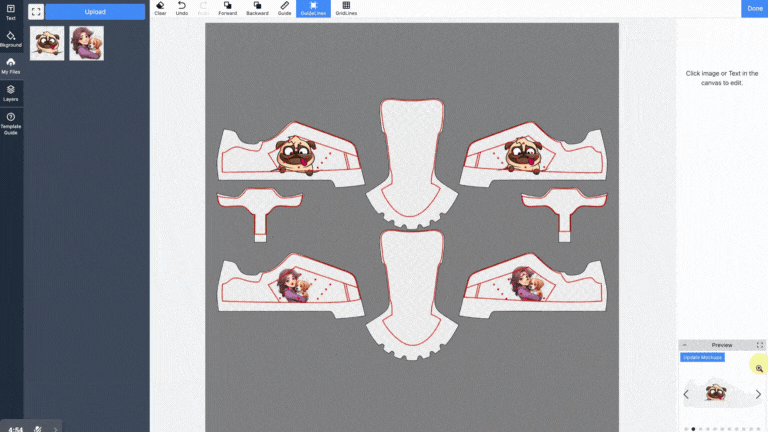Click the Clear eraser icon
Image resolution: width=768 pixels, height=432 pixels.
click(160, 8)
